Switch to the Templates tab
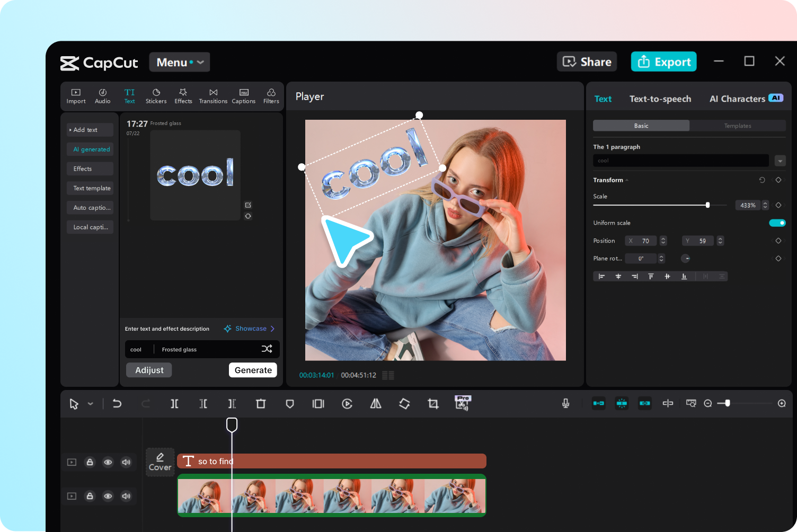This screenshot has width=797, height=532. (737, 126)
